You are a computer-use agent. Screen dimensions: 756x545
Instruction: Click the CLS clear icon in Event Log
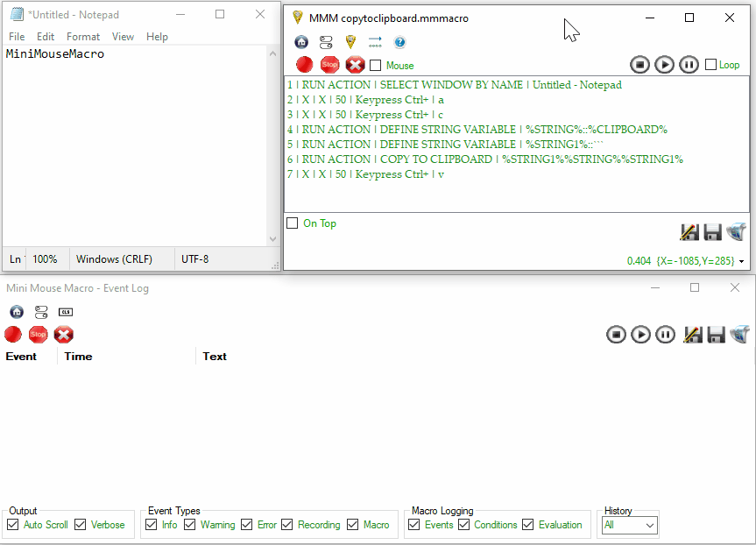66,312
